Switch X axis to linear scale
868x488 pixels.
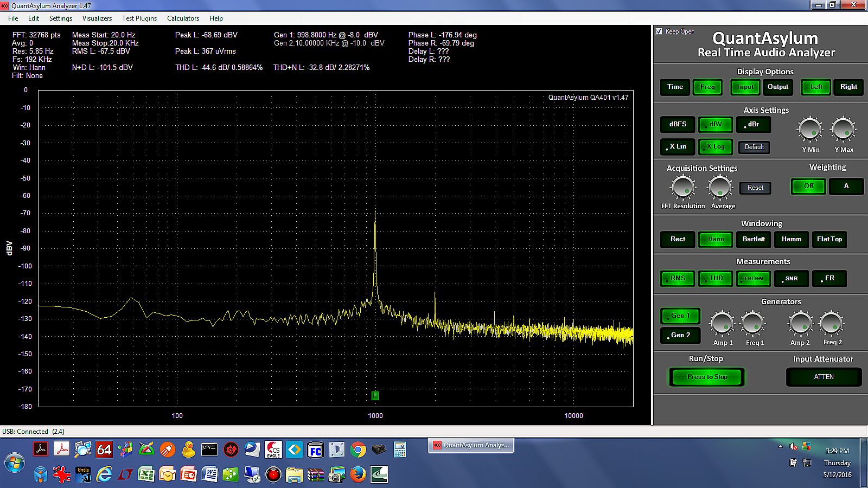pos(678,147)
